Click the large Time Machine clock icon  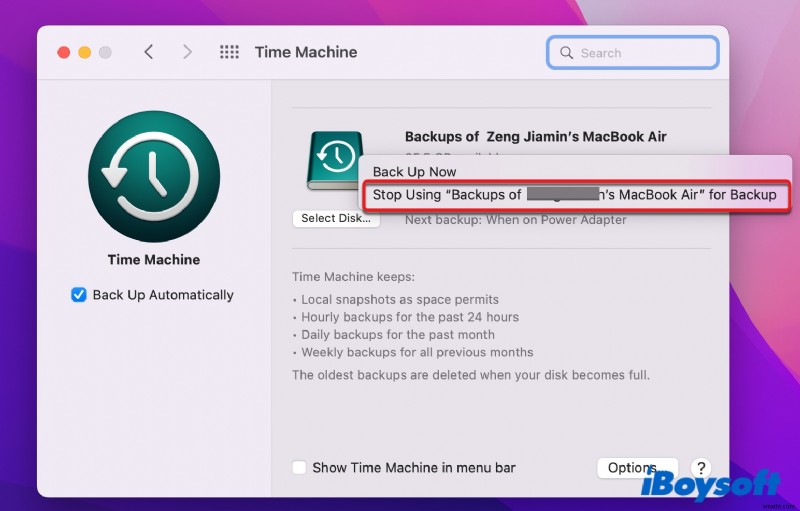point(154,176)
